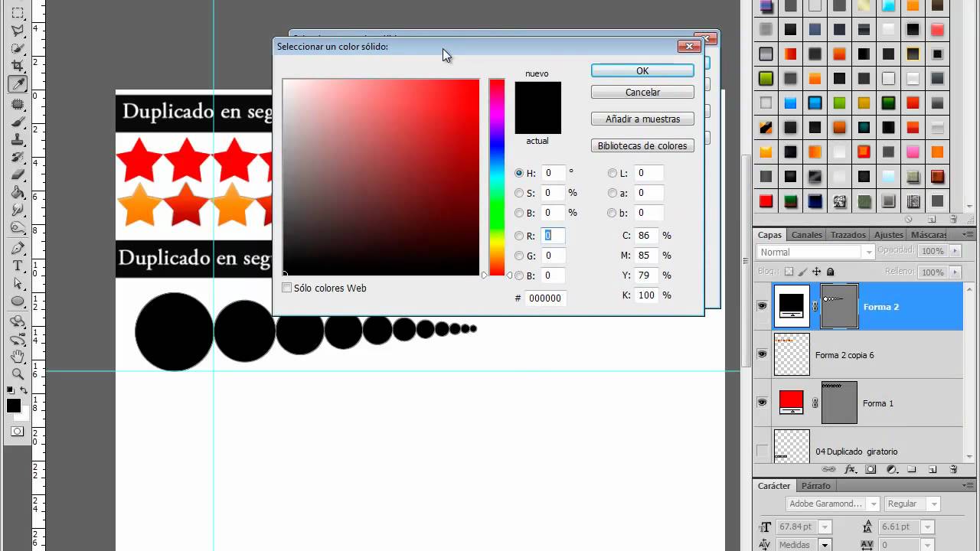This screenshot has height=551, width=980.
Task: Switch to the Canales tab
Action: [806, 235]
